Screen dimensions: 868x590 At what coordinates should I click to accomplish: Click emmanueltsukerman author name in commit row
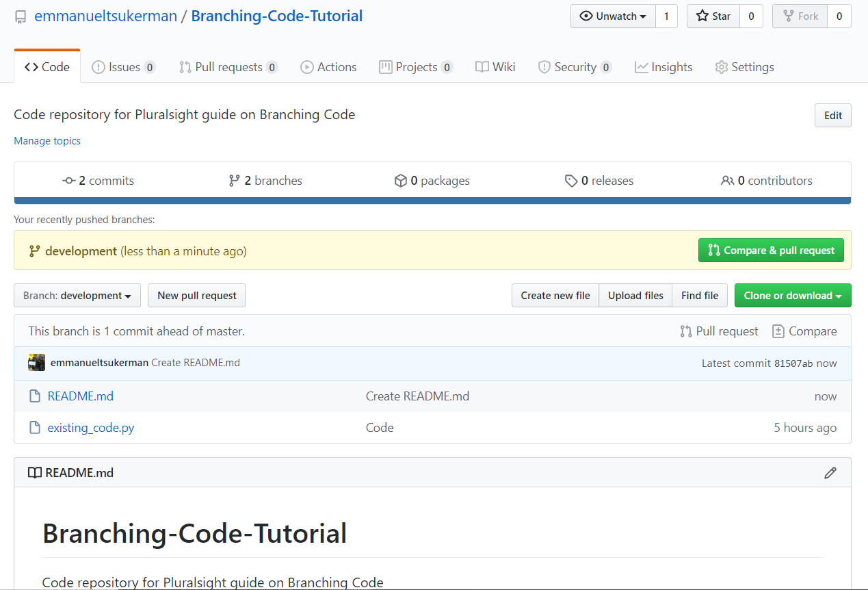(99, 363)
